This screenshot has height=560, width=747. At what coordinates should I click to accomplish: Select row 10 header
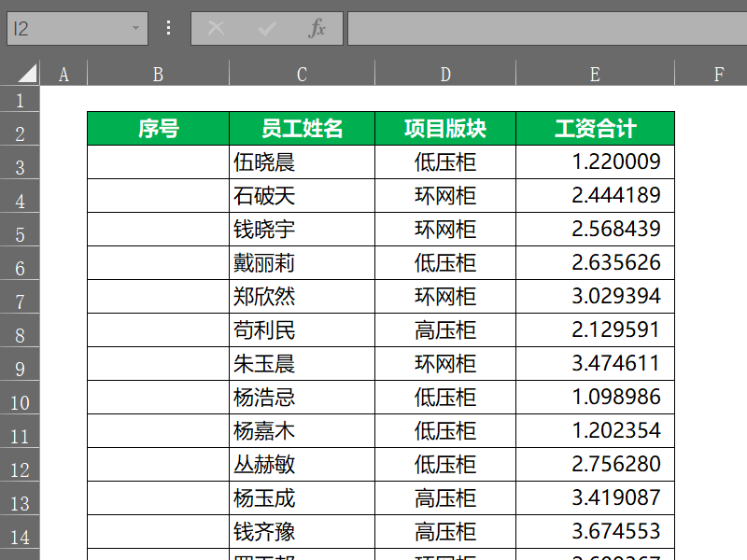click(x=20, y=398)
